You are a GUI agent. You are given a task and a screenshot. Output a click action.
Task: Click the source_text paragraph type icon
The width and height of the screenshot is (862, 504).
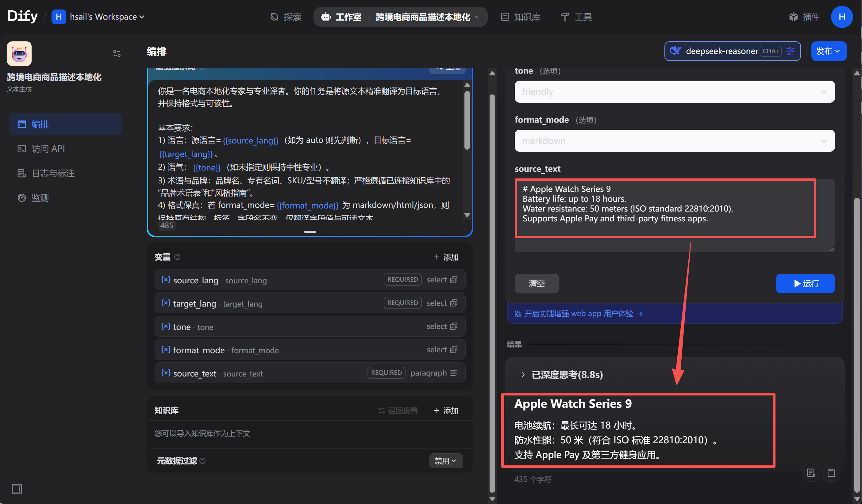click(454, 373)
